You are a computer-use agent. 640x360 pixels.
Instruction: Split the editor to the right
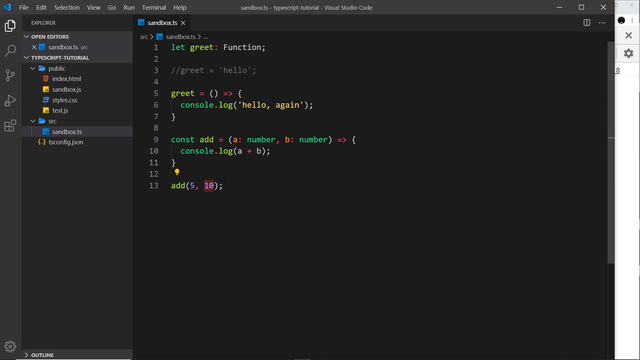[x=587, y=23]
